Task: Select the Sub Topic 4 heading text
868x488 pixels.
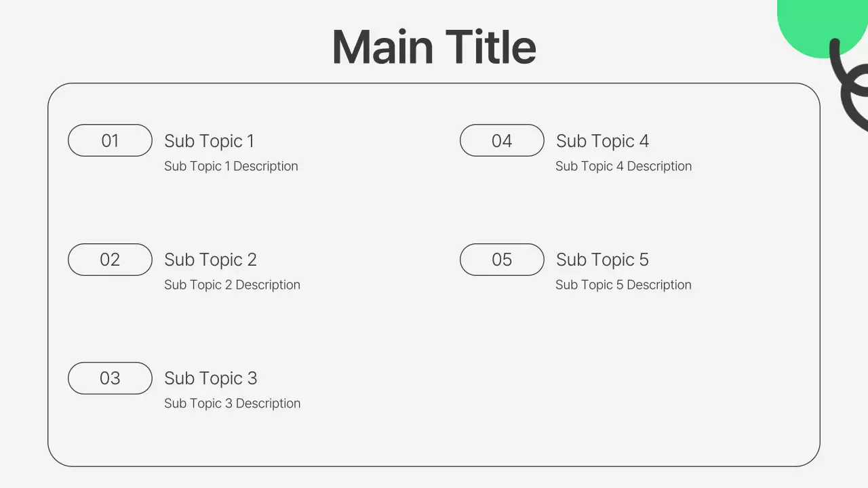Action: pyautogui.click(x=602, y=141)
